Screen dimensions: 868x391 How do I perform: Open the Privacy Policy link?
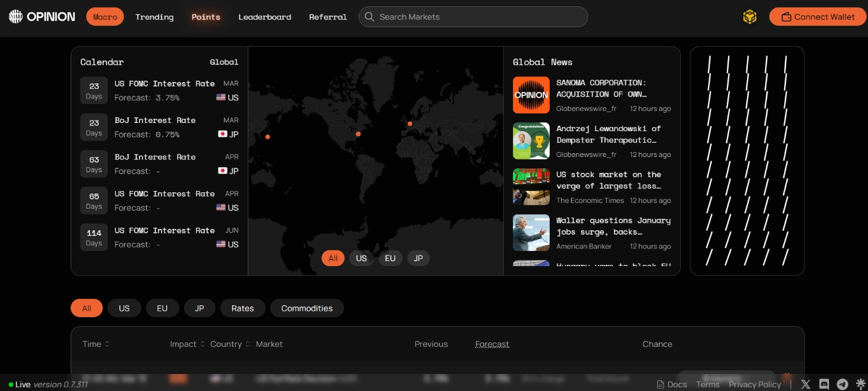coord(755,385)
